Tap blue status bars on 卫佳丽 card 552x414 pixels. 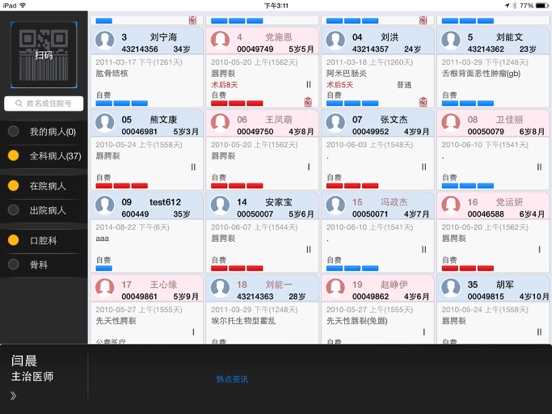[x=468, y=186]
